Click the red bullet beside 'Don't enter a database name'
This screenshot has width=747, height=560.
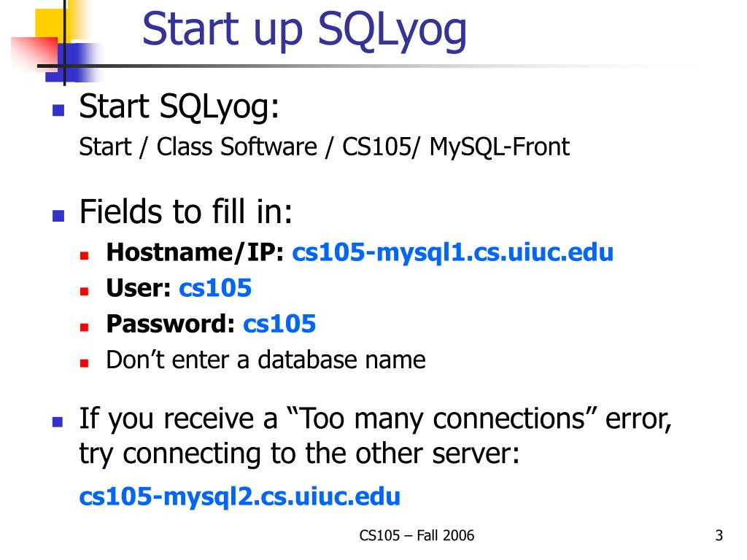85,363
